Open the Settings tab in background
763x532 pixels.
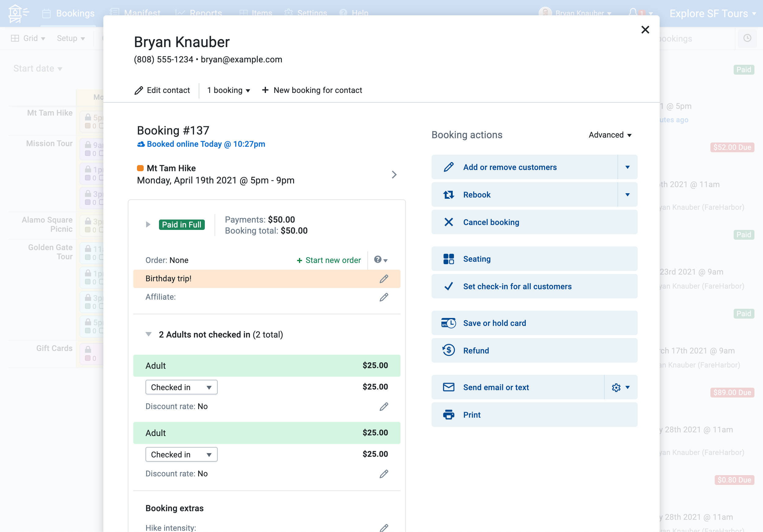click(x=306, y=13)
